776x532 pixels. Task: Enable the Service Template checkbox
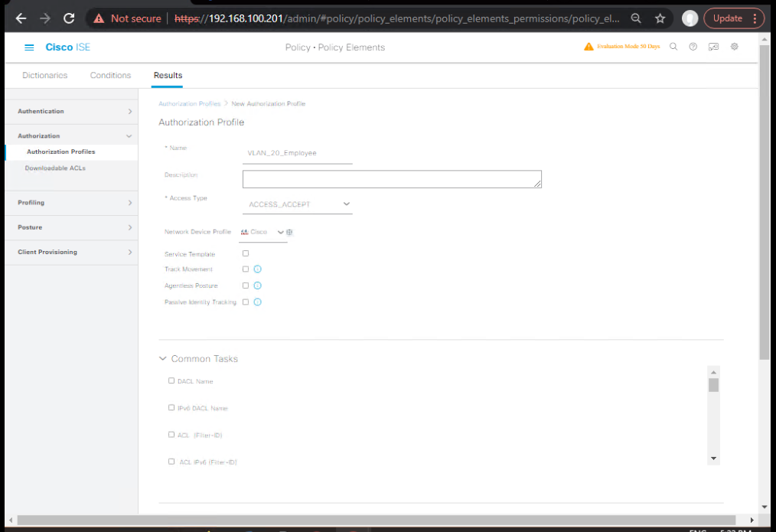click(x=246, y=253)
